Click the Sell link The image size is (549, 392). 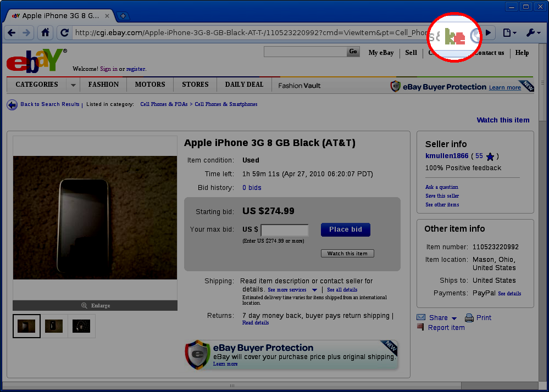coord(411,53)
